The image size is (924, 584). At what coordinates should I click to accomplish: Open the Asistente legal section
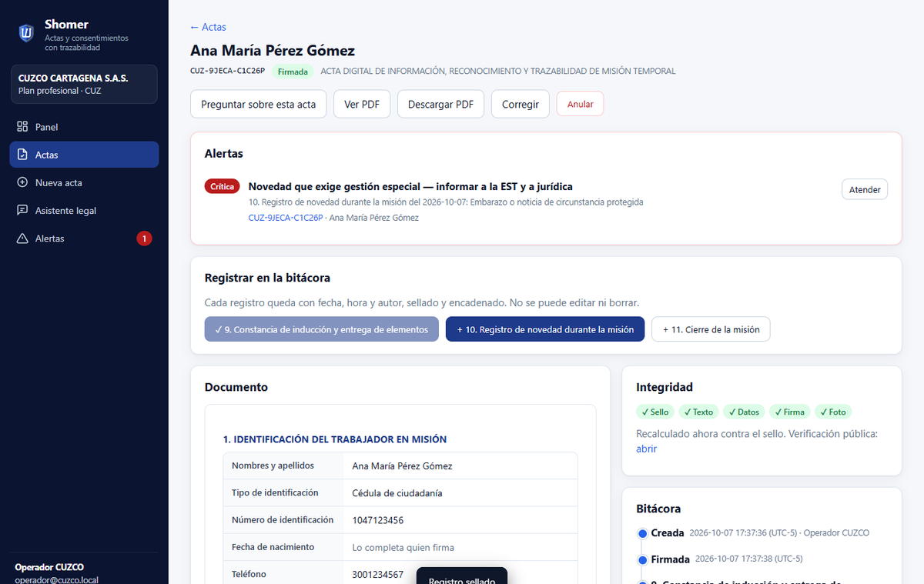point(84,210)
